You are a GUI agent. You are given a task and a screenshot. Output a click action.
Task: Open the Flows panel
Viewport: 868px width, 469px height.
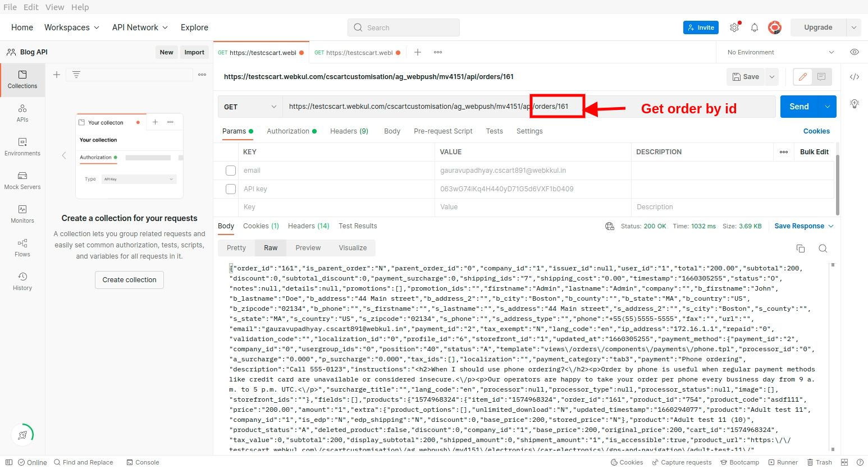coord(22,248)
